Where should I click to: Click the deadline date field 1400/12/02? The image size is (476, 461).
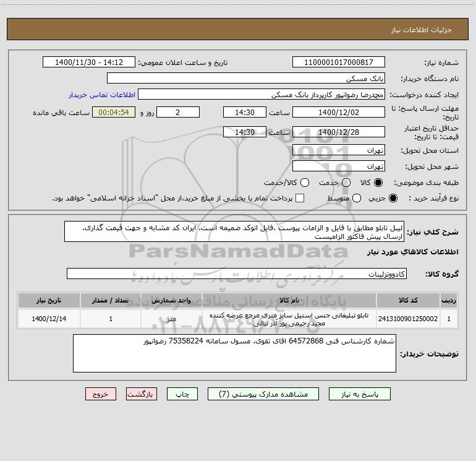point(339,112)
